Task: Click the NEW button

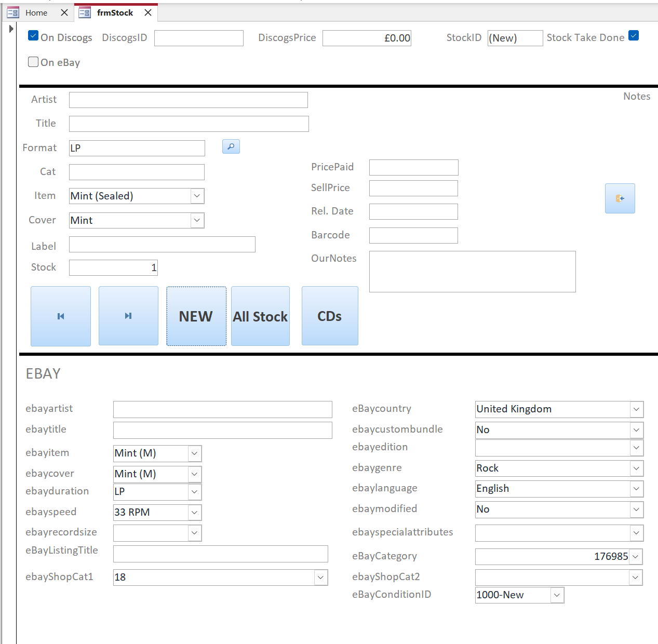Action: point(196,316)
